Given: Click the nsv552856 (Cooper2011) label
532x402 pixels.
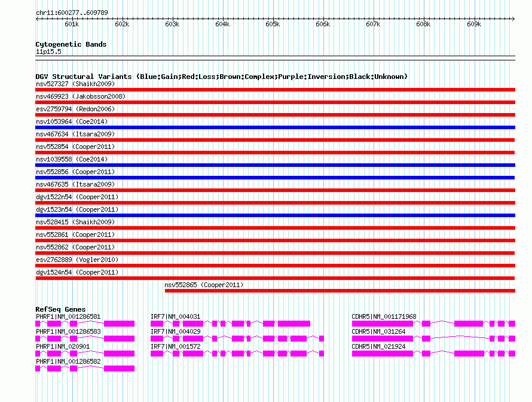Looking at the screenshot, I should (75, 172).
